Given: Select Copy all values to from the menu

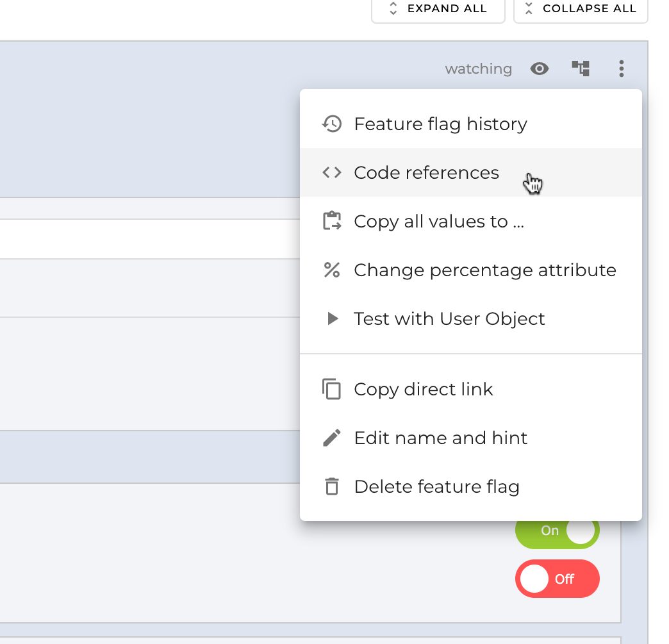Looking at the screenshot, I should 438,220.
